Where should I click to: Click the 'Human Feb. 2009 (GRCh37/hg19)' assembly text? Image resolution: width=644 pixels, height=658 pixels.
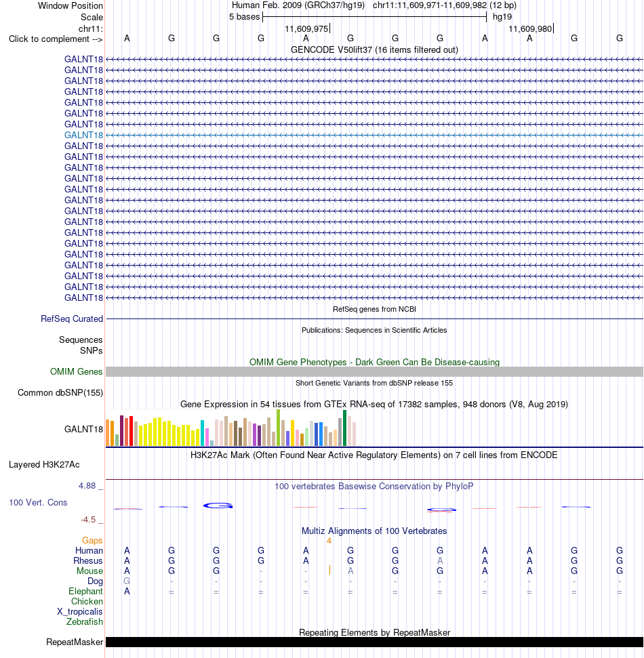(x=298, y=5)
